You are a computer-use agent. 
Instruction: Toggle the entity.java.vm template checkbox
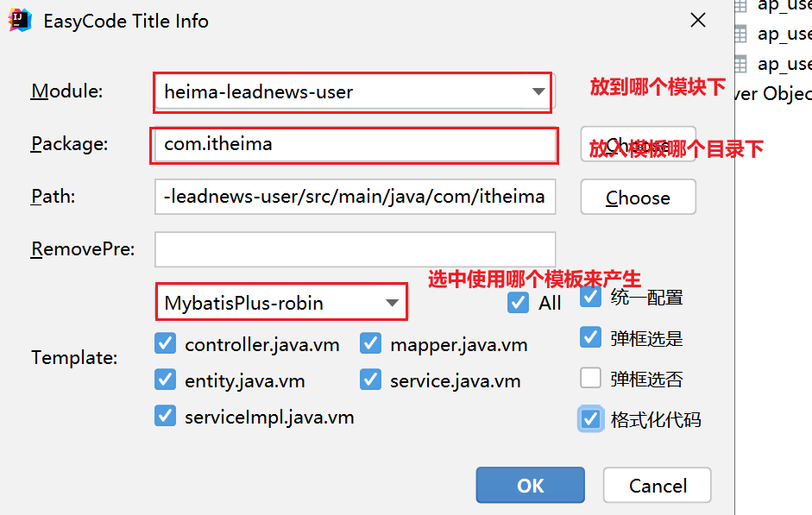point(166,380)
